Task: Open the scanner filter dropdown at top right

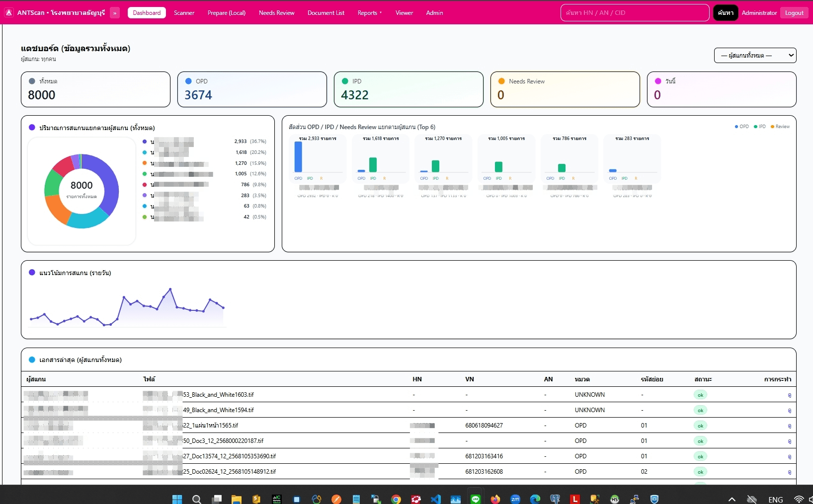Action: click(x=755, y=55)
